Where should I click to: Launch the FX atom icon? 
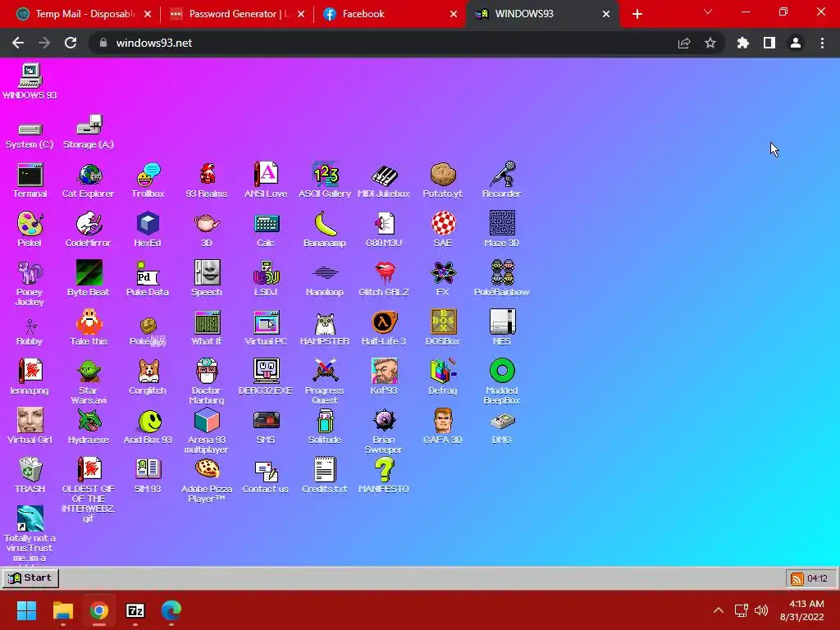pyautogui.click(x=443, y=279)
